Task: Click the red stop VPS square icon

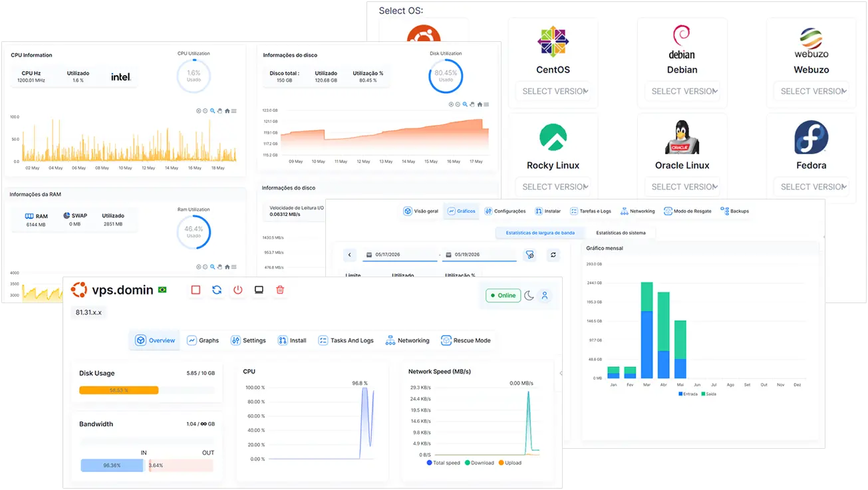Action: (x=196, y=290)
